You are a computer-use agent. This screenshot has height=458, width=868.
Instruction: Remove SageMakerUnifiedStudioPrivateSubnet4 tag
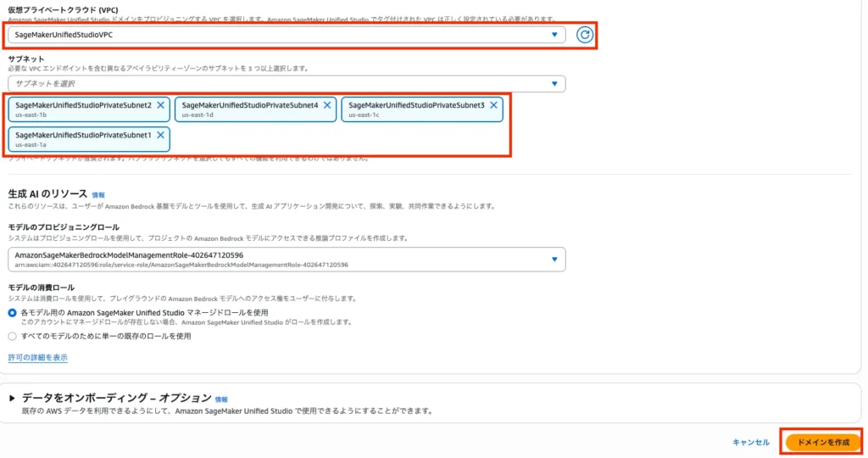(326, 105)
